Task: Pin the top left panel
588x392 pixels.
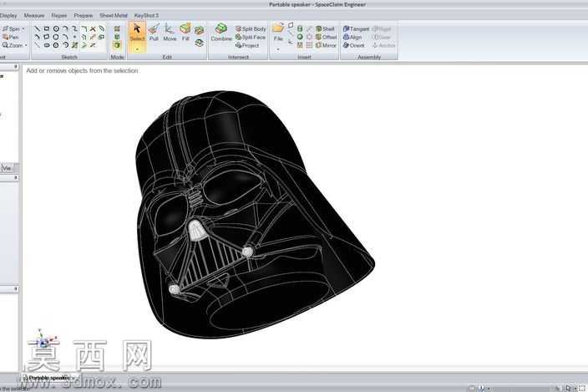Action: click(16, 66)
